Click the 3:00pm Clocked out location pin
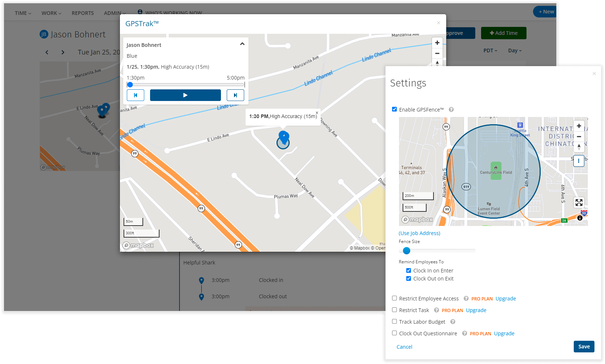The width and height of the screenshot is (605, 364). tap(202, 297)
